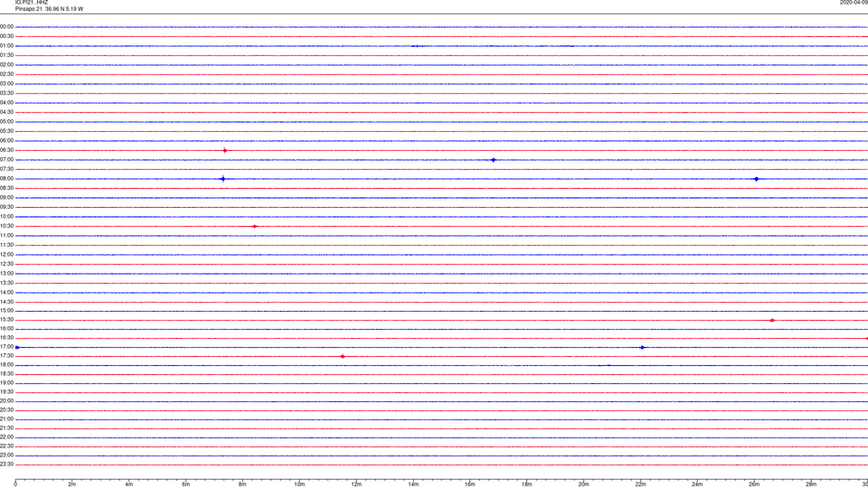868x488 pixels.
Task: Click the 23:30 row time label
Action: click(x=6, y=465)
